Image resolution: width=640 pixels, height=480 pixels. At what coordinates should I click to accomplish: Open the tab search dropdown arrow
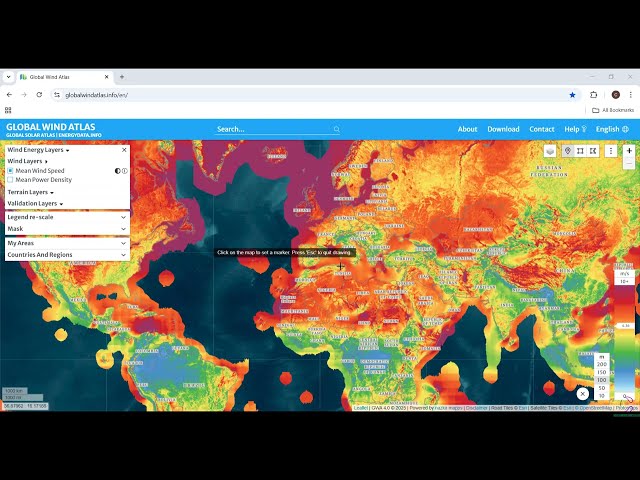(x=8, y=77)
